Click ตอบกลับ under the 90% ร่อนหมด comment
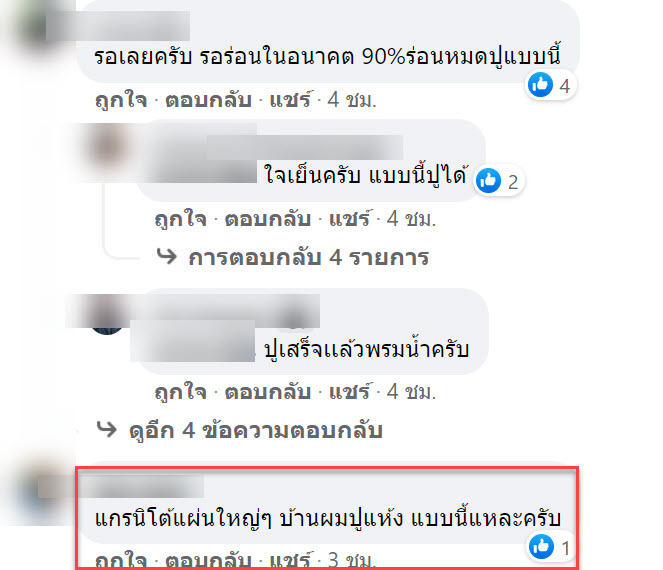This screenshot has width=663, height=570. [208, 100]
